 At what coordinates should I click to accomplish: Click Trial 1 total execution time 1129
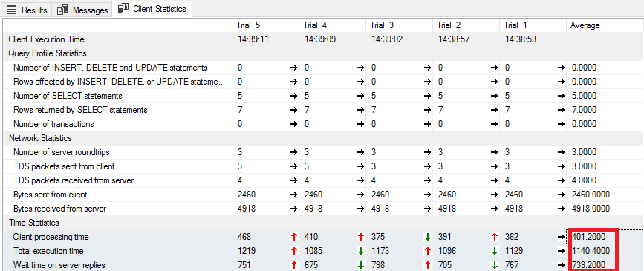tap(514, 251)
